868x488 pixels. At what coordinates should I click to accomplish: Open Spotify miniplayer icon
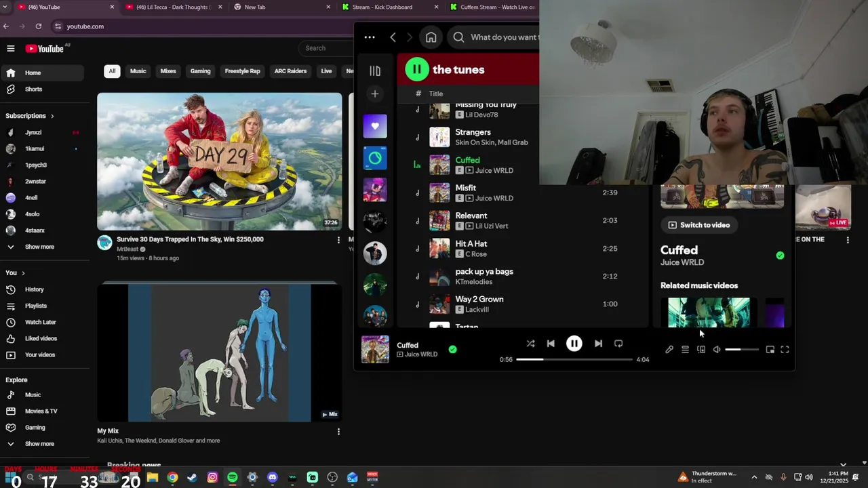click(x=770, y=350)
